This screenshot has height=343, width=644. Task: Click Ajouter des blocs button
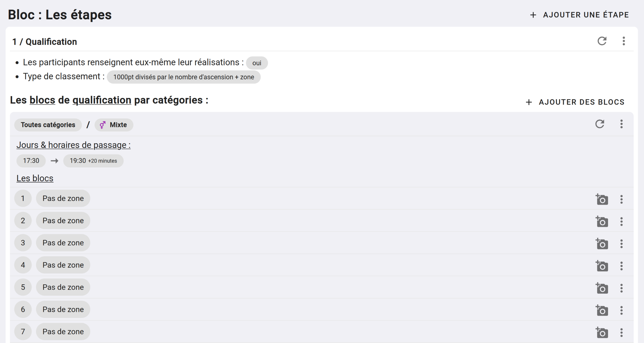pyautogui.click(x=575, y=102)
